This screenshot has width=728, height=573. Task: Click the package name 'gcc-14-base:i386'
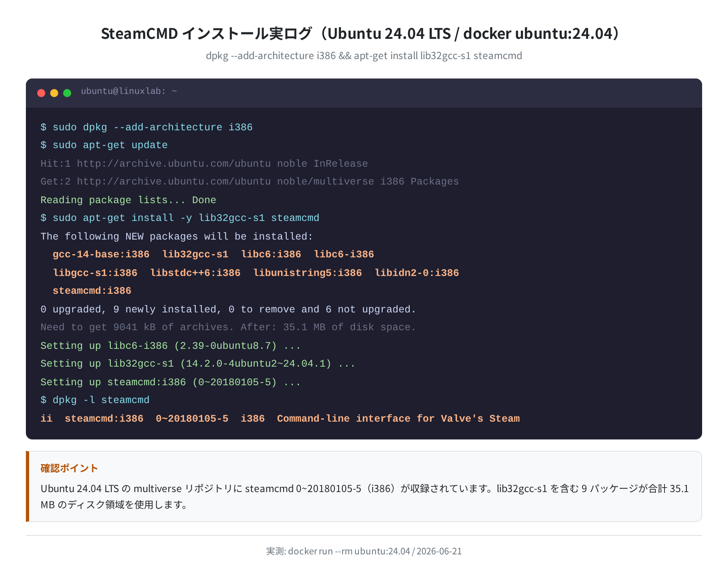pos(101,254)
